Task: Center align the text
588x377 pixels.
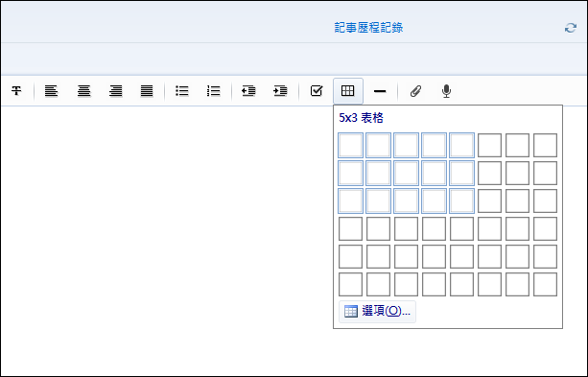Action: pyautogui.click(x=84, y=91)
